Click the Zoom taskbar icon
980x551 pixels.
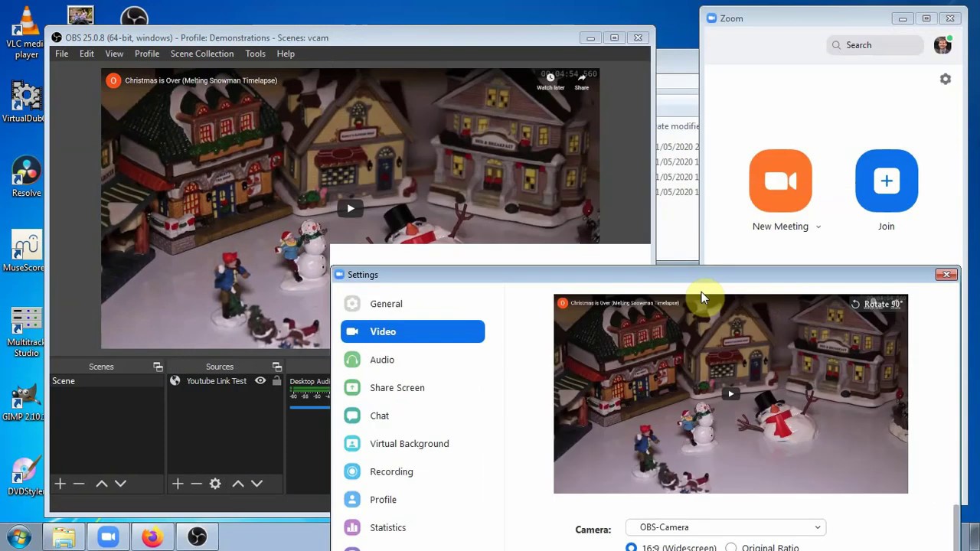[108, 537]
